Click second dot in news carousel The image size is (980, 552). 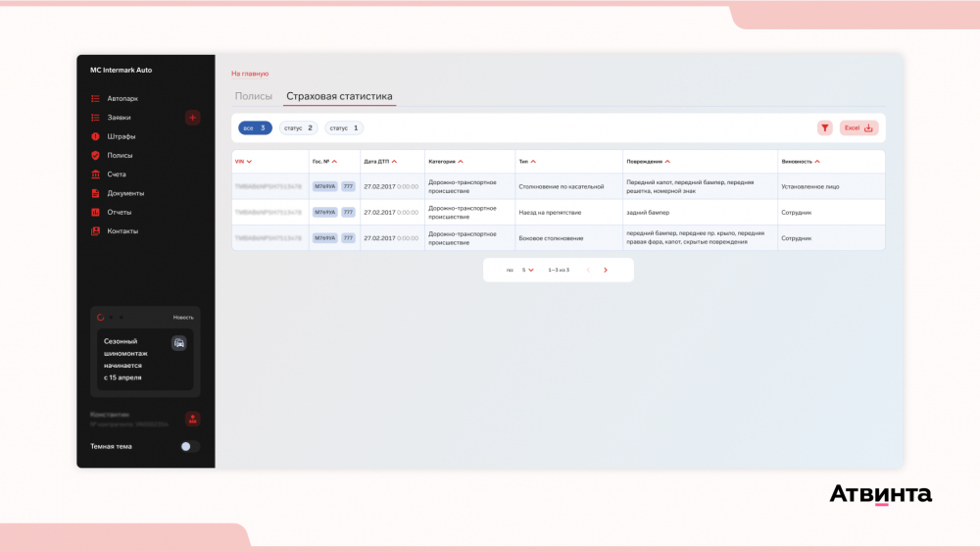pos(111,318)
